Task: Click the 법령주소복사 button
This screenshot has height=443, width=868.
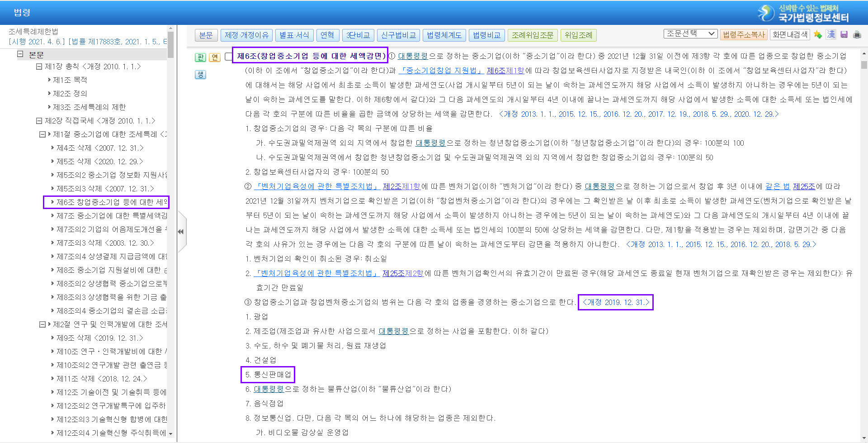Action: click(x=744, y=35)
